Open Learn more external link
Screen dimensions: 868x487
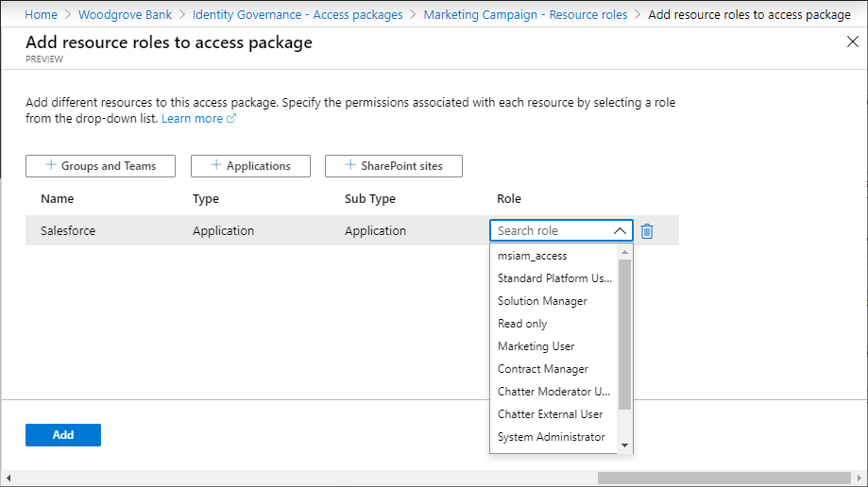tap(198, 118)
